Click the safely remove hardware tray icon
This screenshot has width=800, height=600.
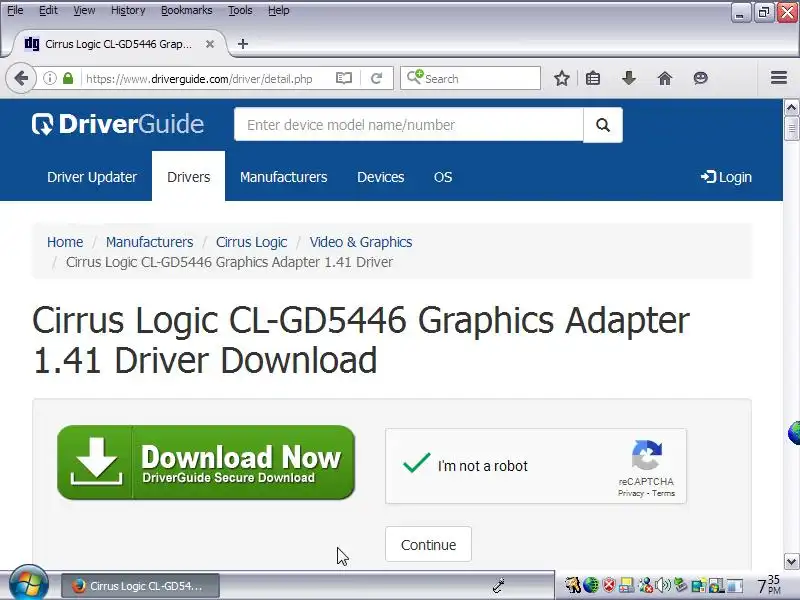(x=680, y=585)
